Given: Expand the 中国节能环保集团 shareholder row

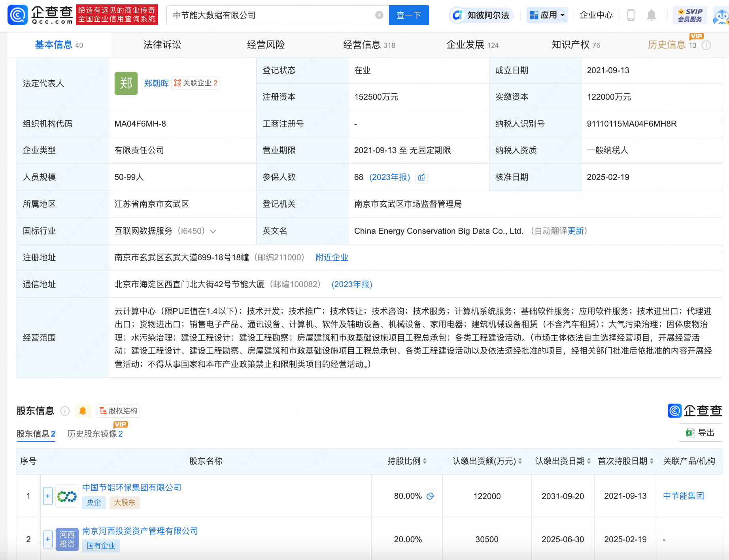Looking at the screenshot, I should coord(48,496).
